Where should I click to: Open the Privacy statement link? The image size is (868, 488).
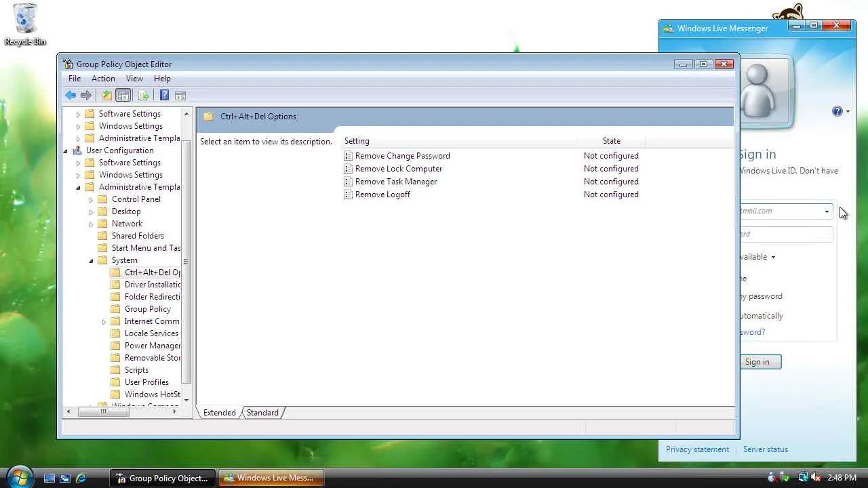click(x=697, y=449)
